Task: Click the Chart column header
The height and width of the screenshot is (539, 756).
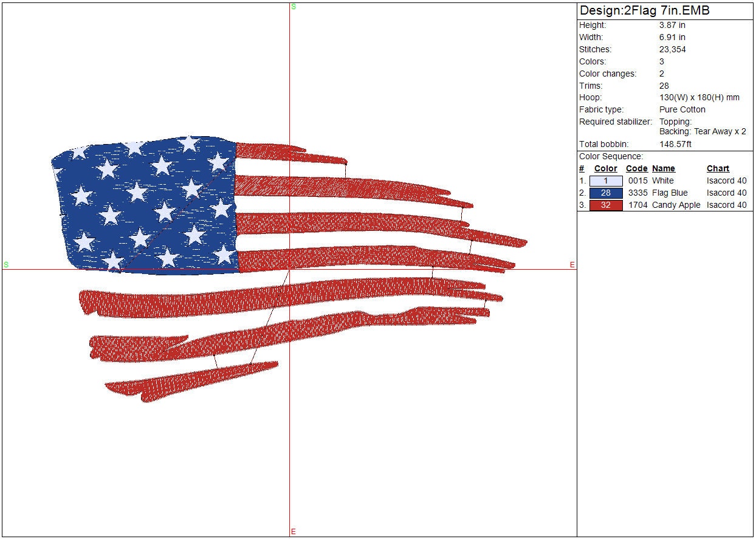Action: point(718,169)
